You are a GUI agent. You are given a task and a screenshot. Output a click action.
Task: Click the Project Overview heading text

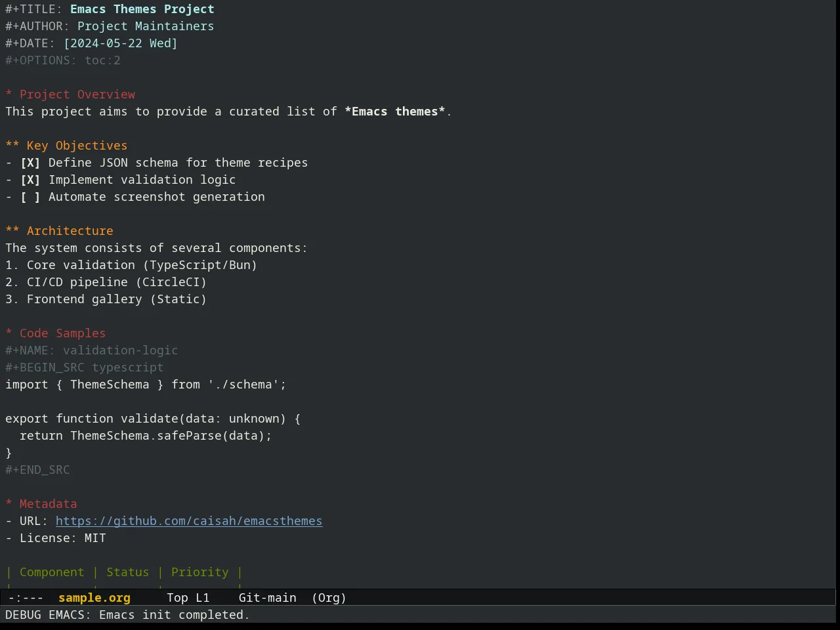pos(77,94)
